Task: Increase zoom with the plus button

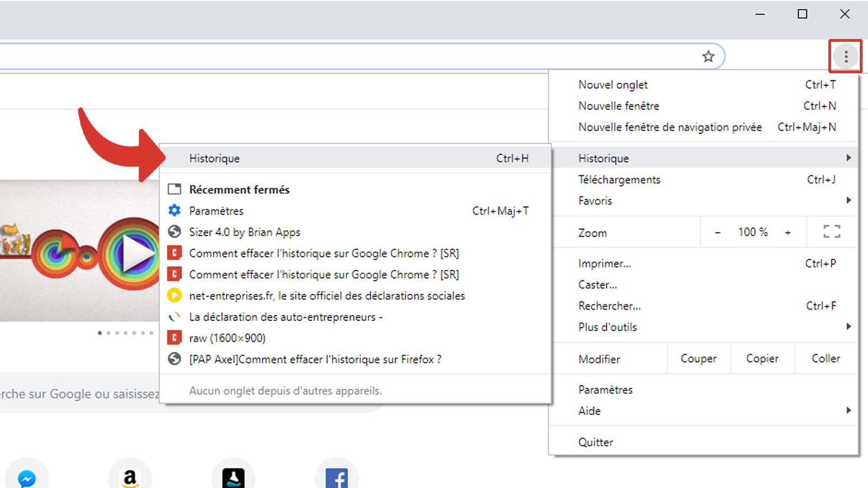Action: [x=788, y=232]
